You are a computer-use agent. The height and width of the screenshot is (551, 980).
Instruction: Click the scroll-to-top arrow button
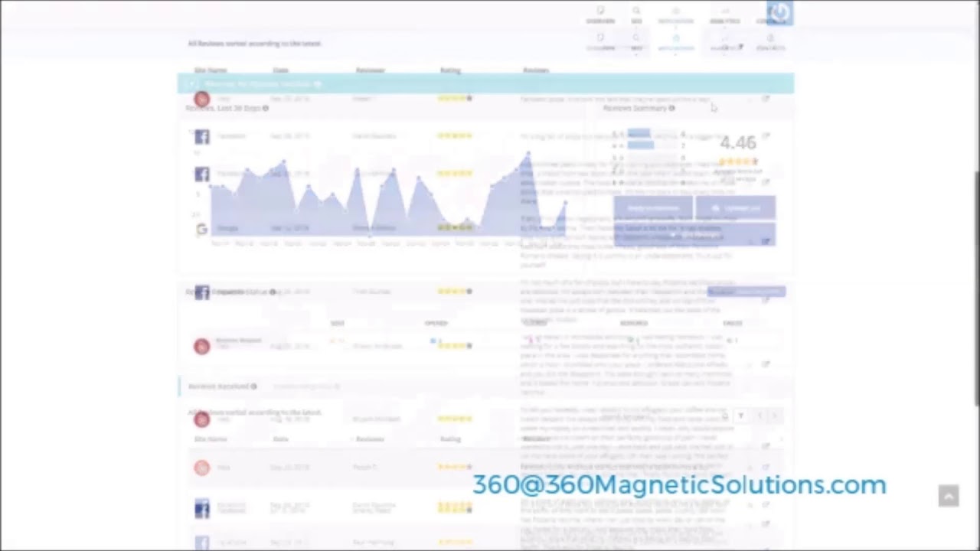point(949,497)
